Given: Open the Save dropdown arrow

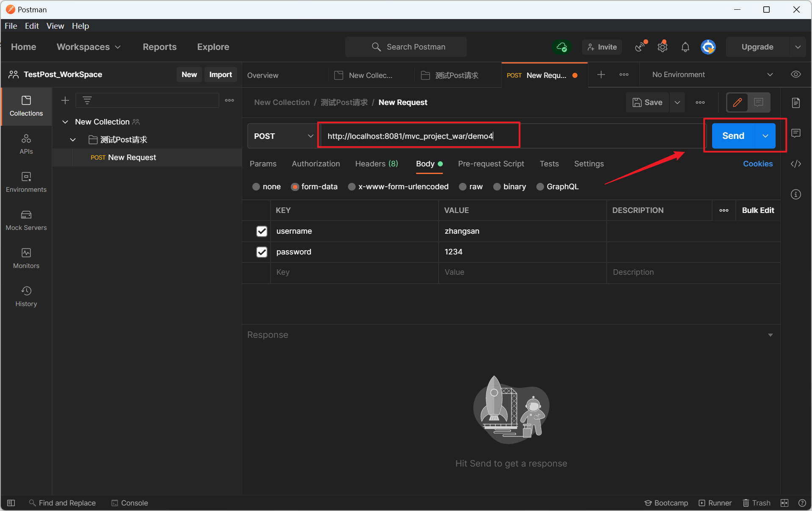Looking at the screenshot, I should [677, 102].
